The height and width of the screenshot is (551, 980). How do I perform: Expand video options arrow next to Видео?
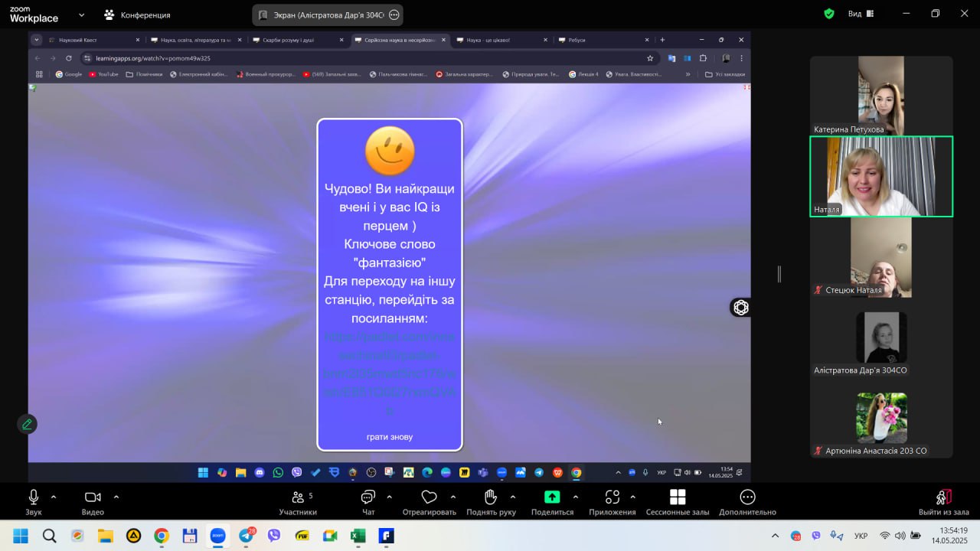[116, 497]
